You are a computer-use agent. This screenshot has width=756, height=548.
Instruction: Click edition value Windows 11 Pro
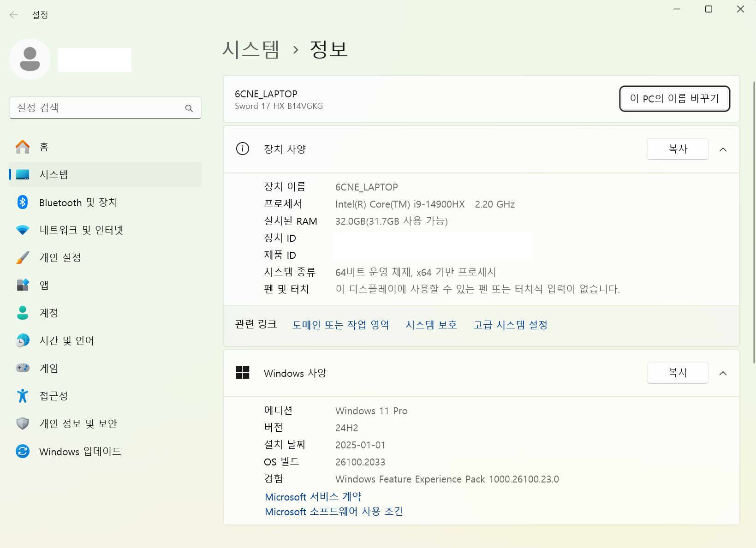(x=371, y=411)
